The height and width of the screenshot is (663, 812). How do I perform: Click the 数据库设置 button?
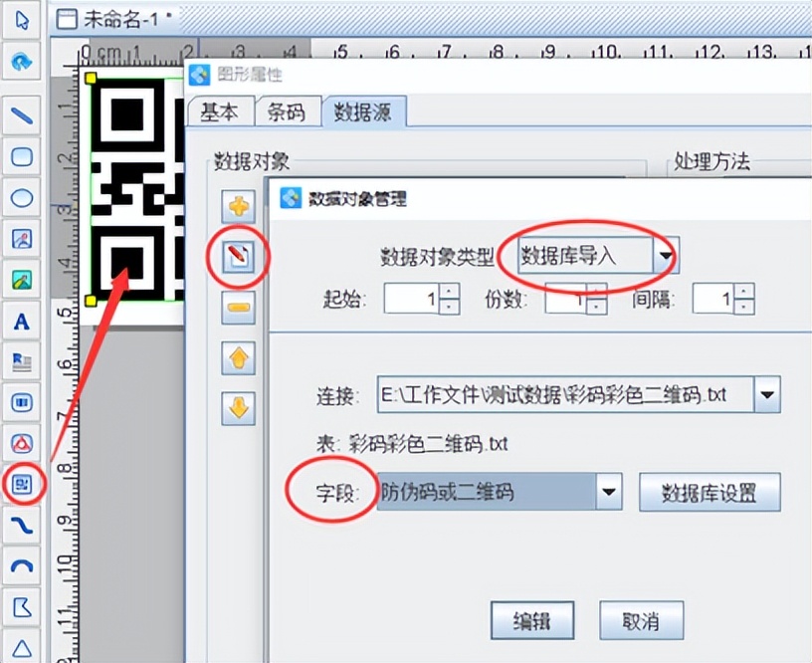[710, 492]
